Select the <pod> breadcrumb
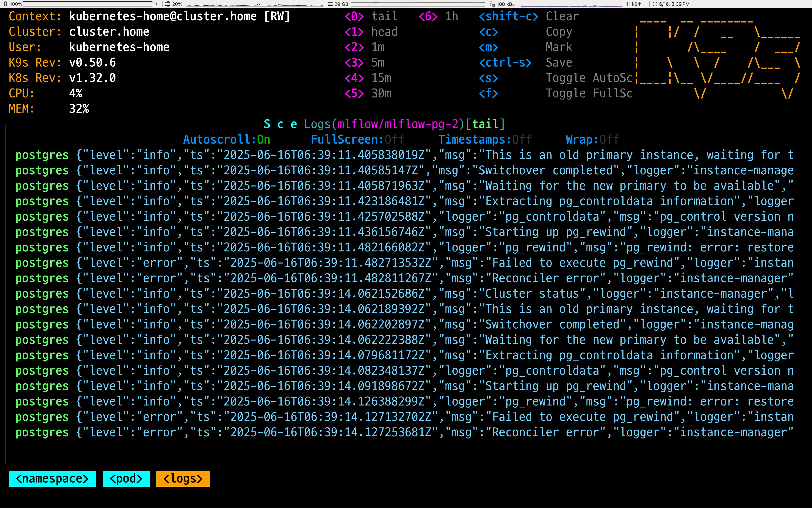This screenshot has width=812, height=508. pos(126,478)
